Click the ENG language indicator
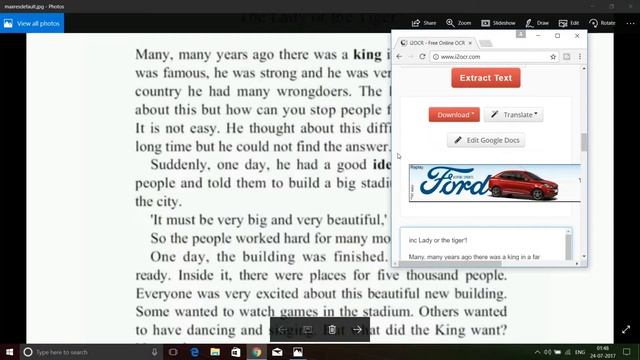This screenshot has width=640, height=360. pos(580,352)
